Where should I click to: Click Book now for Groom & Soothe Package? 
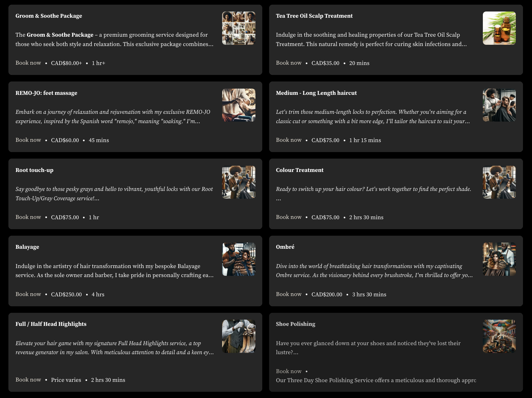(x=28, y=63)
